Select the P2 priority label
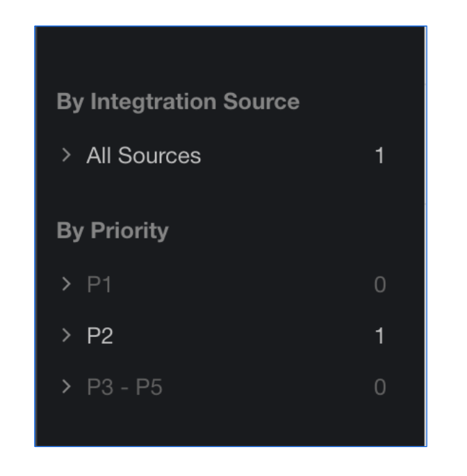The image size is (467, 476). [100, 336]
